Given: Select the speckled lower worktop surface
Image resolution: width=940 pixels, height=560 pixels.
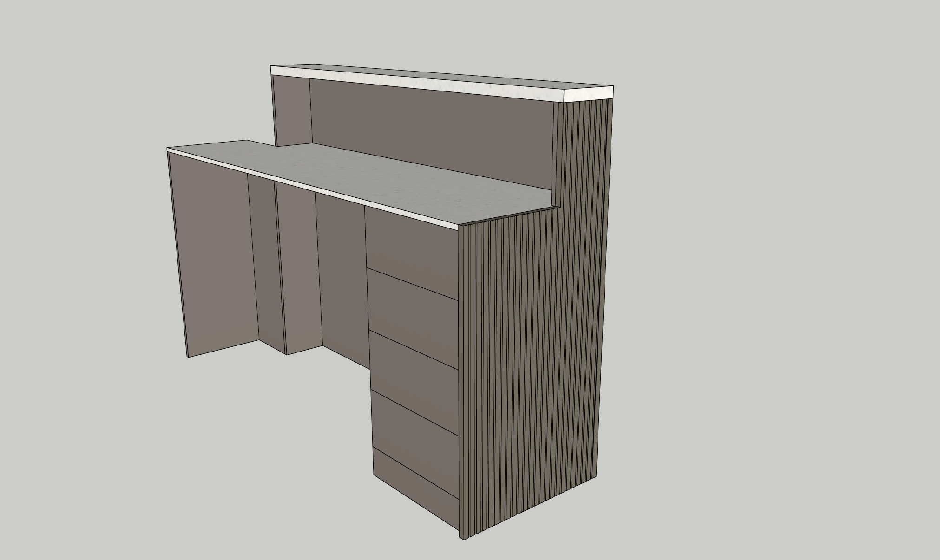Looking at the screenshot, I should pyautogui.click(x=372, y=179).
